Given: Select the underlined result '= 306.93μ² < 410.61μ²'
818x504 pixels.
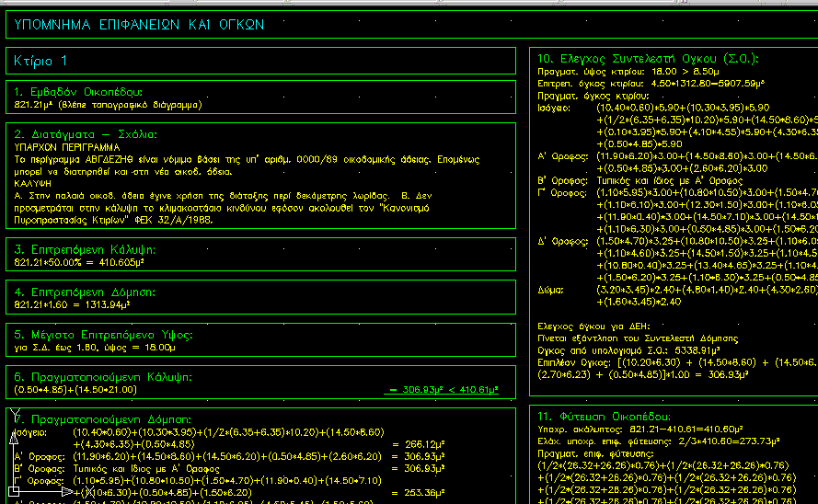Looking at the screenshot, I should [444, 389].
